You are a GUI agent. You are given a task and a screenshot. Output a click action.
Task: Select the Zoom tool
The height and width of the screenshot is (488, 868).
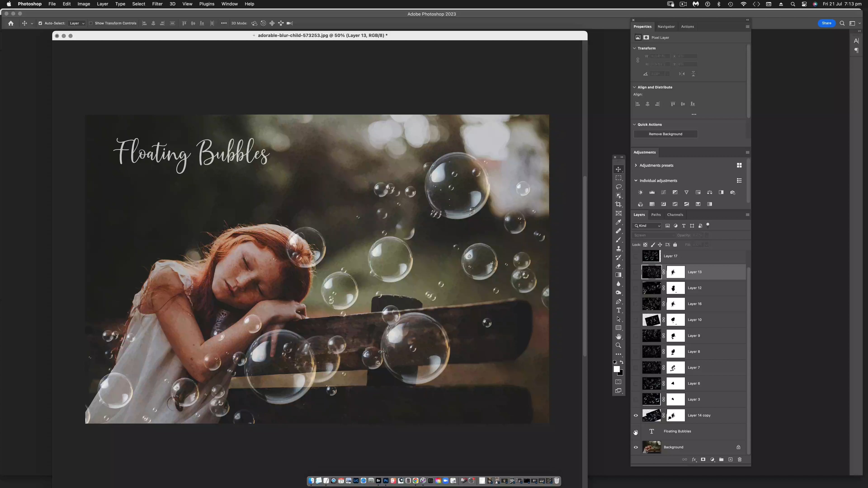(x=619, y=345)
